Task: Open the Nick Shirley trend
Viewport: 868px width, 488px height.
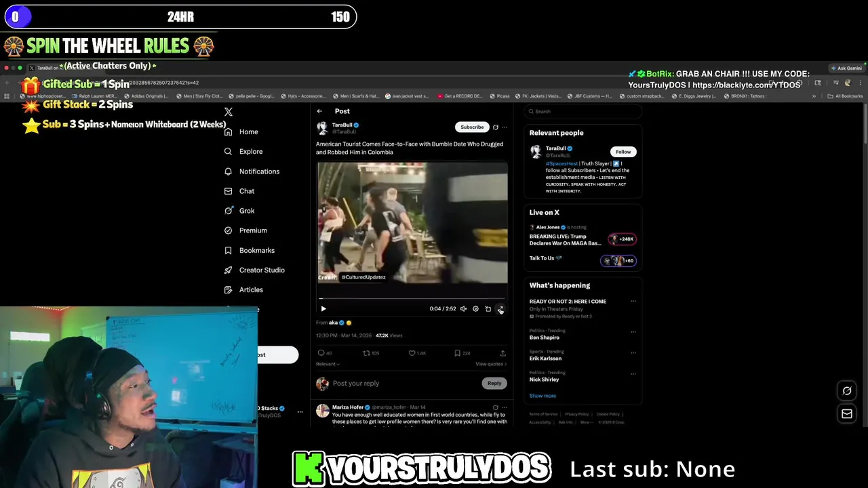Action: (545, 380)
